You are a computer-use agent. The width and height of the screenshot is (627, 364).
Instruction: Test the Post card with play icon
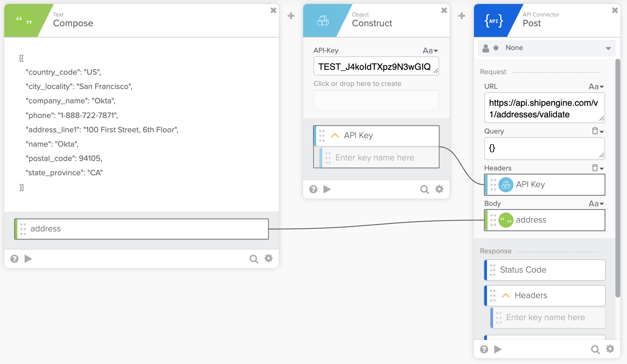498,349
